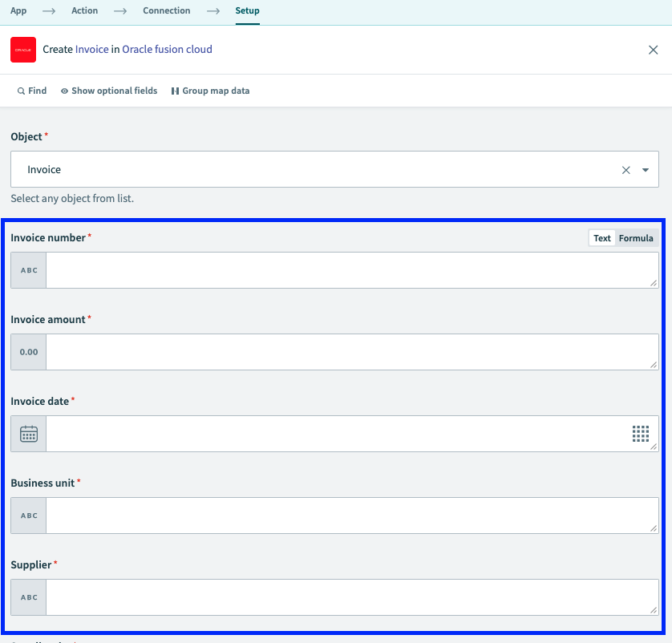
Task: Click the ABC icon beside Invoice number
Action: (28, 270)
